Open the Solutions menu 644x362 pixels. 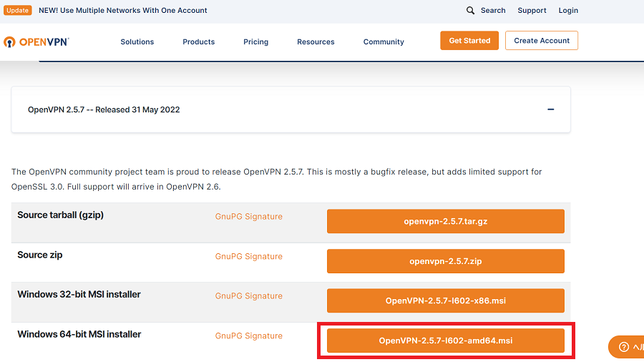137,41
